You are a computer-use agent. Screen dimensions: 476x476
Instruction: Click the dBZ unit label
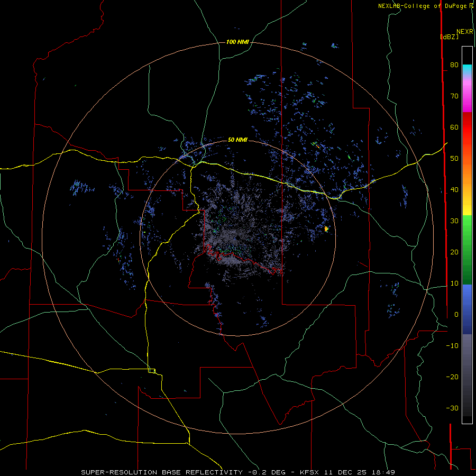pyautogui.click(x=449, y=36)
